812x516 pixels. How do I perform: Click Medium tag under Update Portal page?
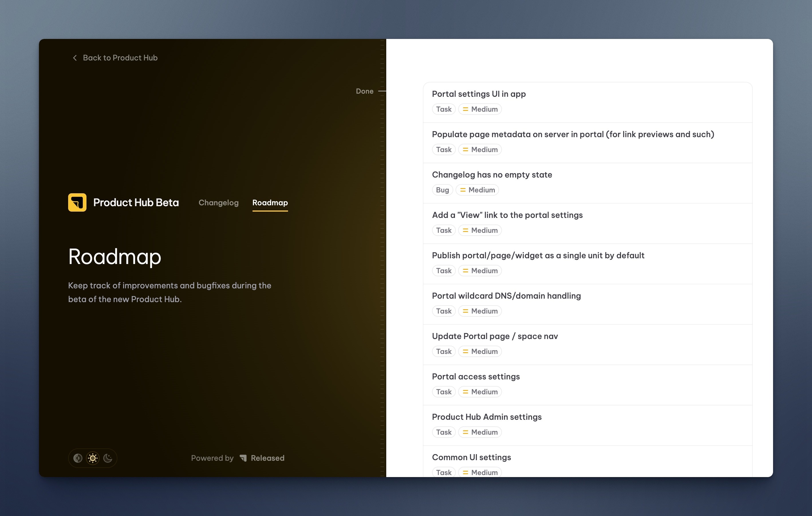click(480, 351)
